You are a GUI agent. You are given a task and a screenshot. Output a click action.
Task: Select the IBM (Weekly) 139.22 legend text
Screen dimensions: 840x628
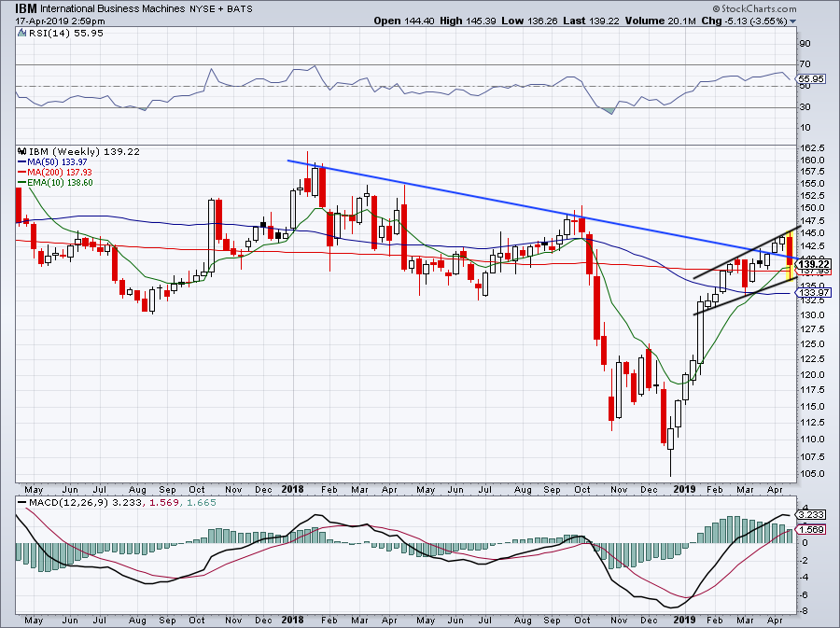click(x=84, y=151)
